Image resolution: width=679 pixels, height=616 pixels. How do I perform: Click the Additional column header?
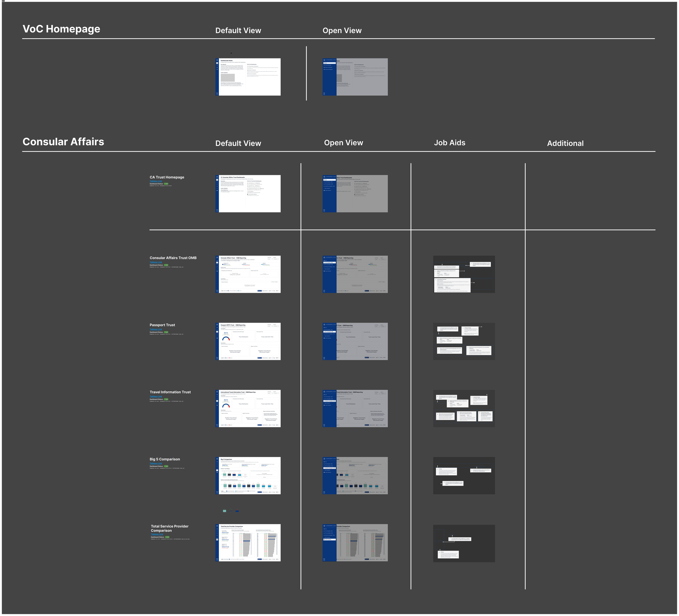pyautogui.click(x=565, y=143)
